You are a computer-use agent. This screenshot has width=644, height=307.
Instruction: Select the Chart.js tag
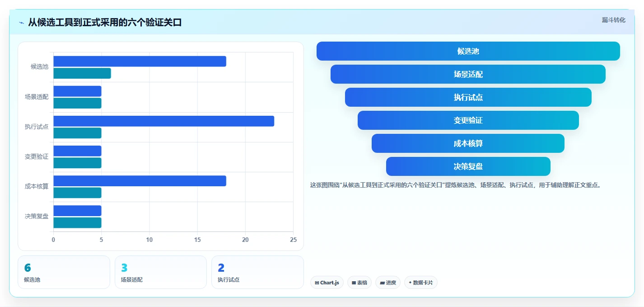coord(327,283)
